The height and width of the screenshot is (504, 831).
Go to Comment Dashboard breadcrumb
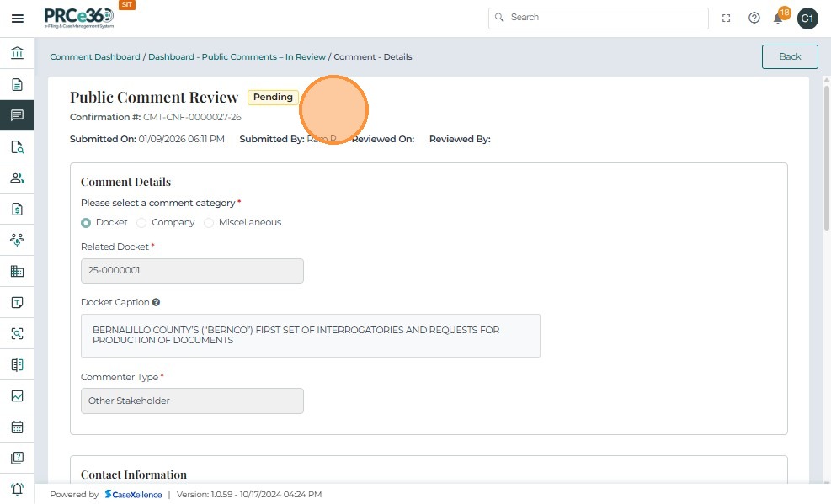click(x=95, y=56)
